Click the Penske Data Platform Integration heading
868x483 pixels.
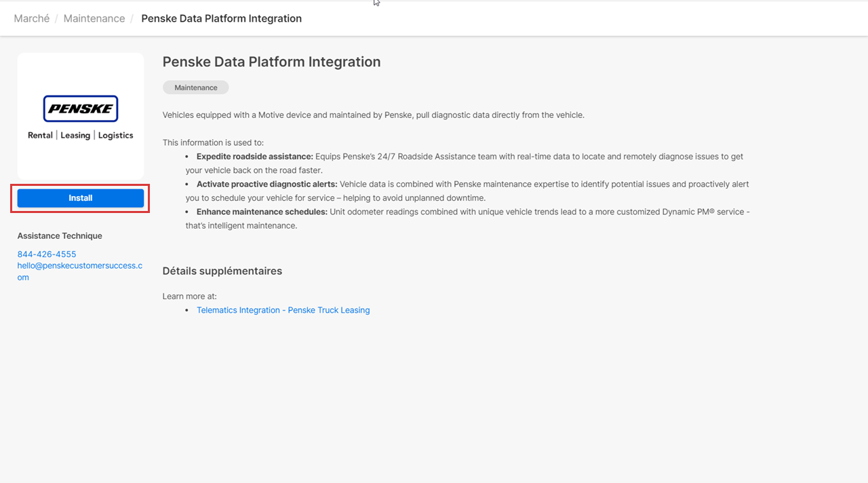pyautogui.click(x=271, y=62)
